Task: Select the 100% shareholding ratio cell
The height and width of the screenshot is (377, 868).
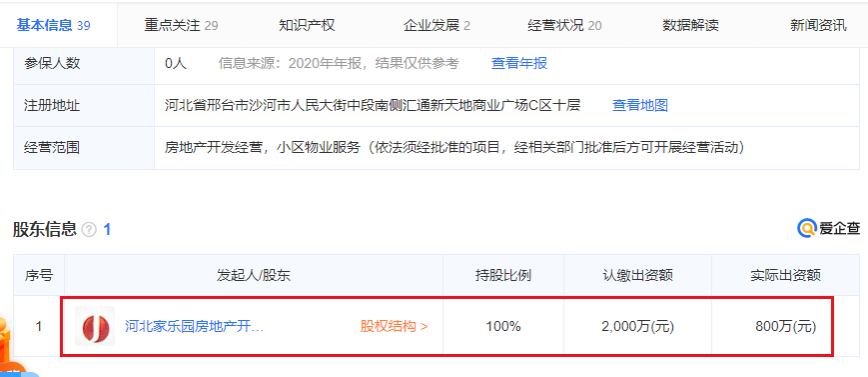Action: [503, 327]
